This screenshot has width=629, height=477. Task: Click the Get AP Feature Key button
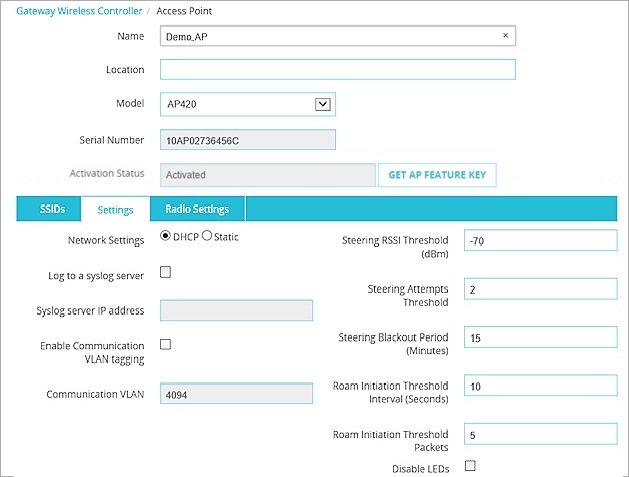coord(436,175)
